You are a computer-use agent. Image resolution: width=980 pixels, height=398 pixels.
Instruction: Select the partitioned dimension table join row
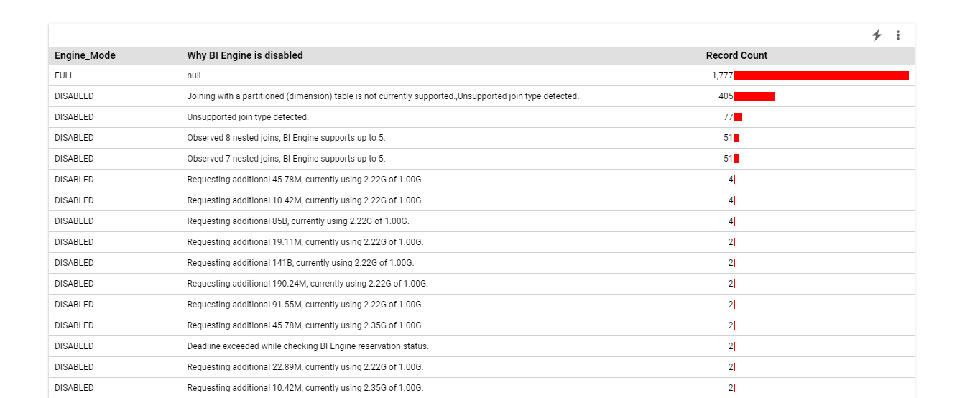382,96
